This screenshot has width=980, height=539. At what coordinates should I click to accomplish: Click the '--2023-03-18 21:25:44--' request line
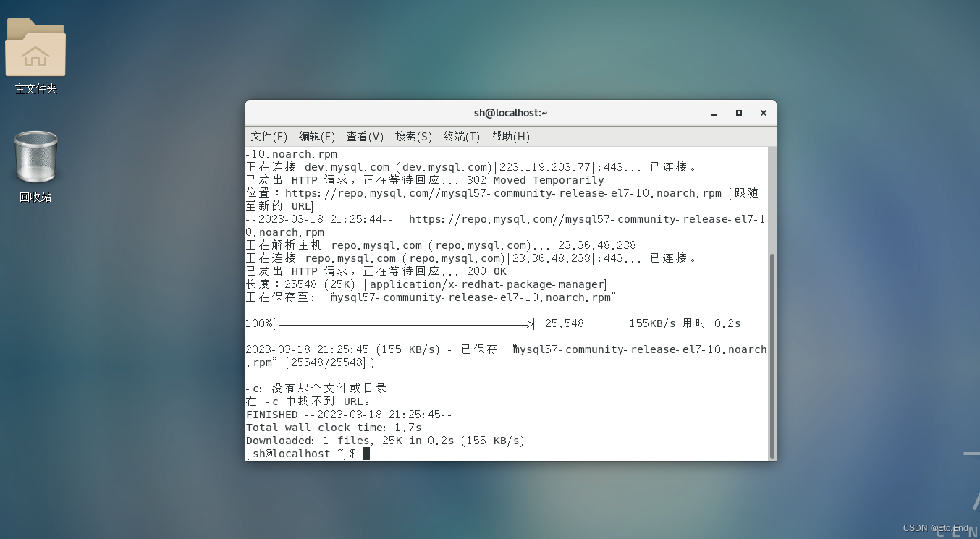pos(506,226)
